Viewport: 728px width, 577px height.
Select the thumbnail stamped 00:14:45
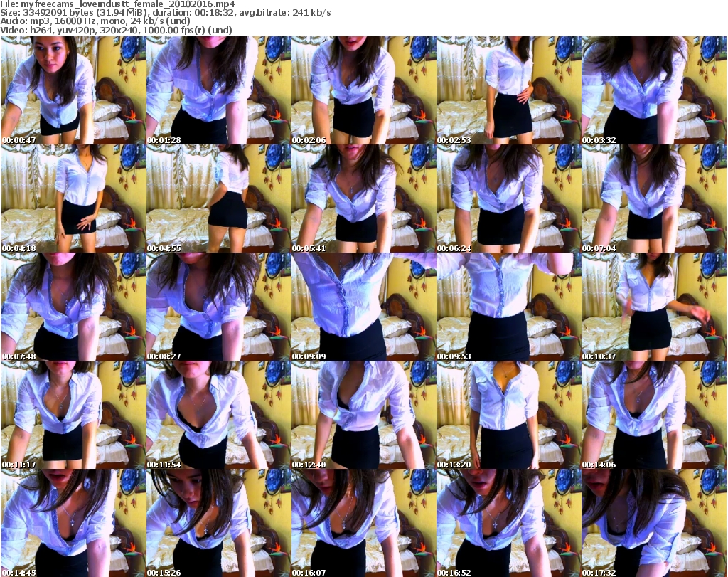point(73,523)
